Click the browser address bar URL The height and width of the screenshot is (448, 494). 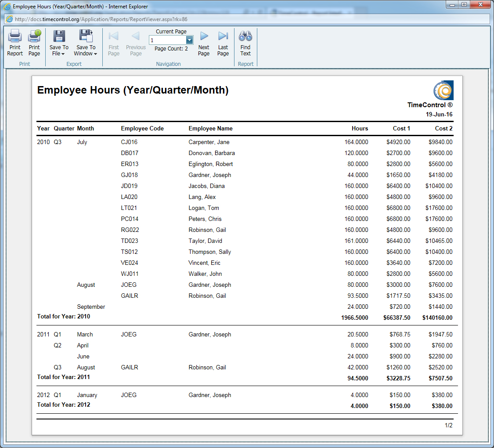pos(101,19)
